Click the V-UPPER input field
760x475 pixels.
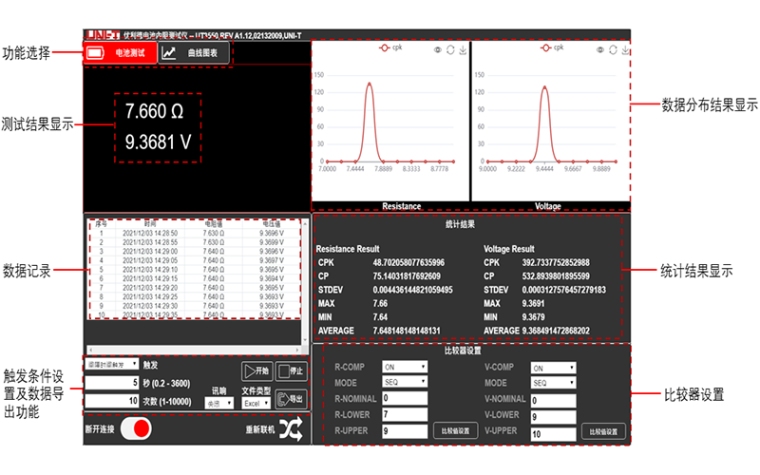pos(554,434)
